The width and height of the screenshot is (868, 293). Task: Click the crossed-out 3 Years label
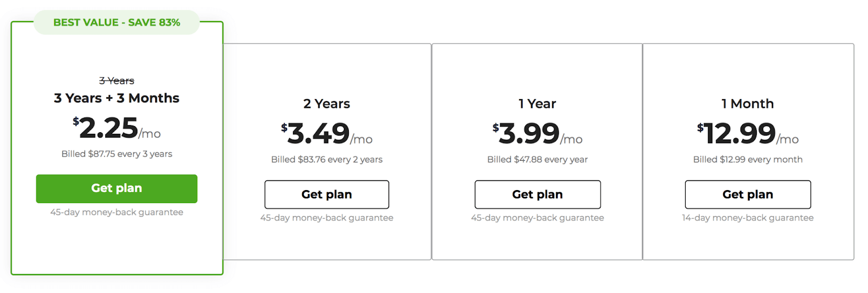coord(117,81)
